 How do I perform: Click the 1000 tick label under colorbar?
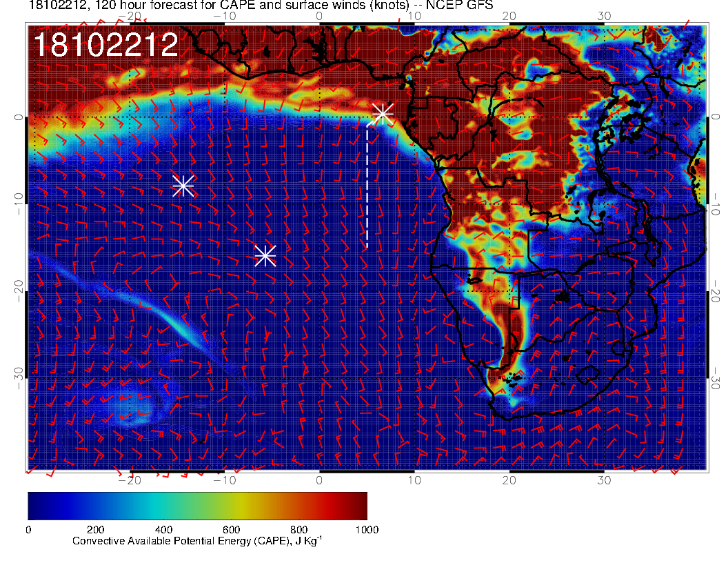pyautogui.click(x=366, y=530)
